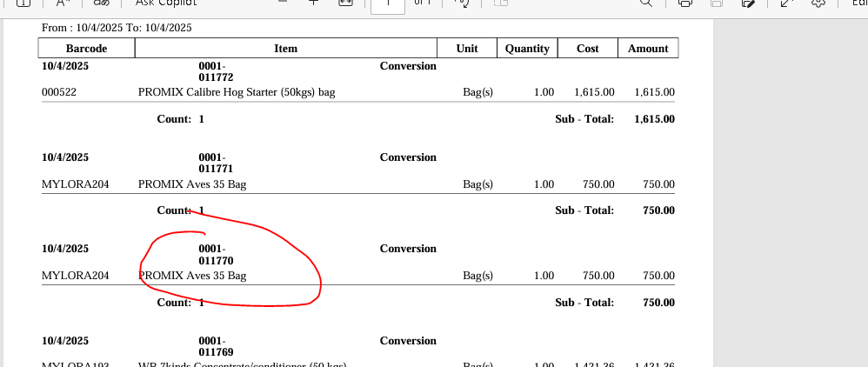Rotate the PDF page

(x=465, y=3)
